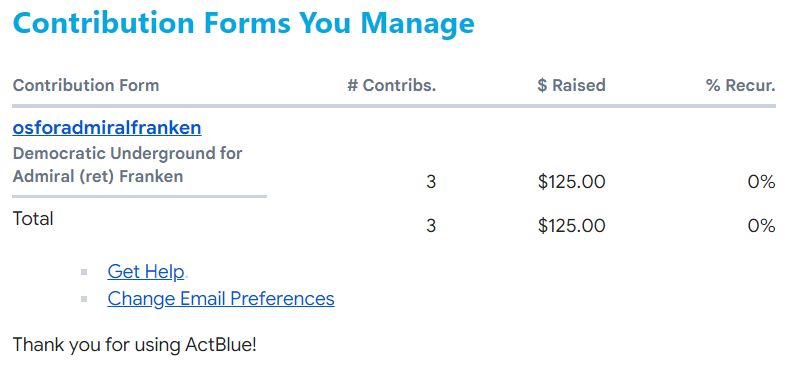Click the Total row contribution count 3
The height and width of the screenshot is (365, 786).
click(x=431, y=226)
